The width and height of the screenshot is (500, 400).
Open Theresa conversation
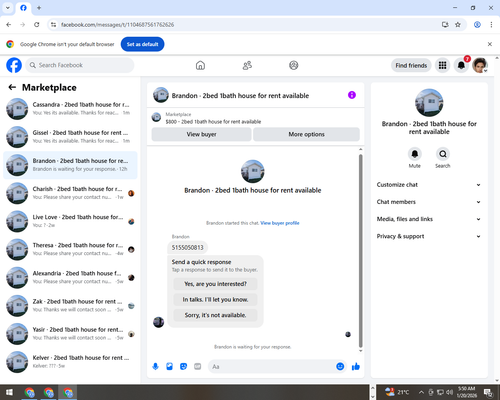pyautogui.click(x=70, y=249)
